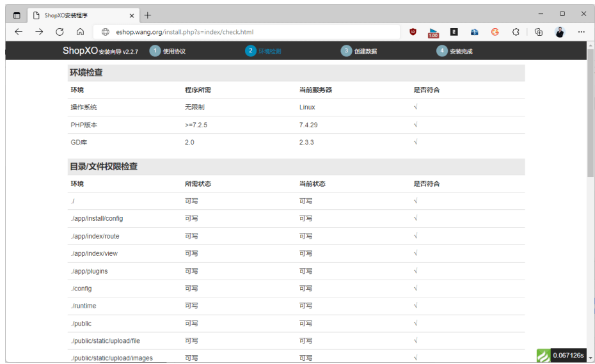This screenshot has width=595, height=364.
Task: Click the 操作系统 row label
Action: 83,107
